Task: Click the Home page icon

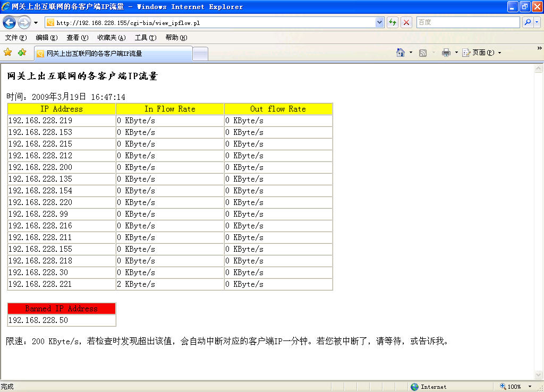Action: point(401,53)
